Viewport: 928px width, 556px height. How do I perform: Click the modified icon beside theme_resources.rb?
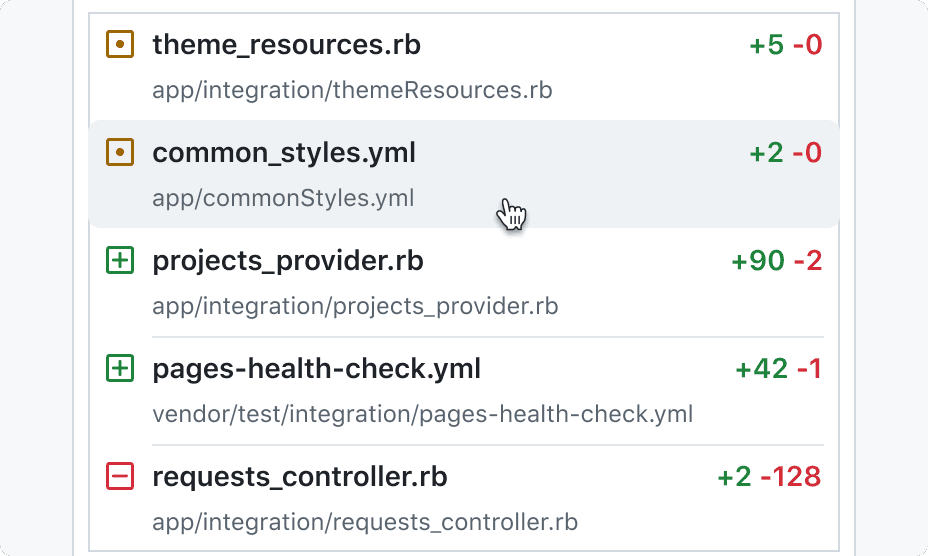click(120, 44)
